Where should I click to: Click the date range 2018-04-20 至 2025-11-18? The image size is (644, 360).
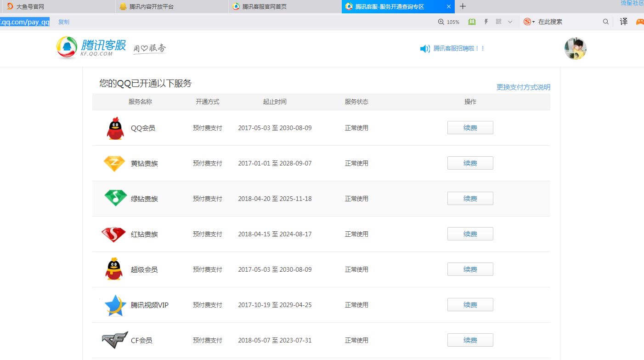(x=275, y=199)
